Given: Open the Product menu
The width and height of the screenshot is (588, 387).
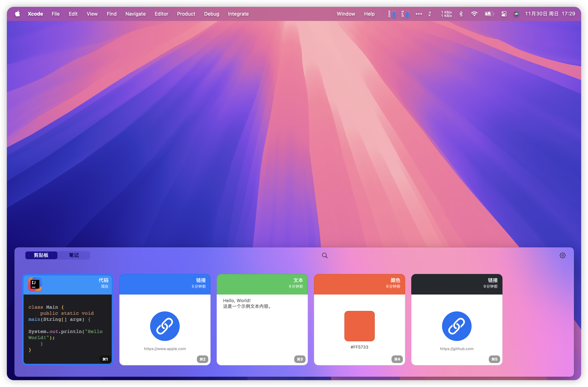Looking at the screenshot, I should pyautogui.click(x=186, y=14).
